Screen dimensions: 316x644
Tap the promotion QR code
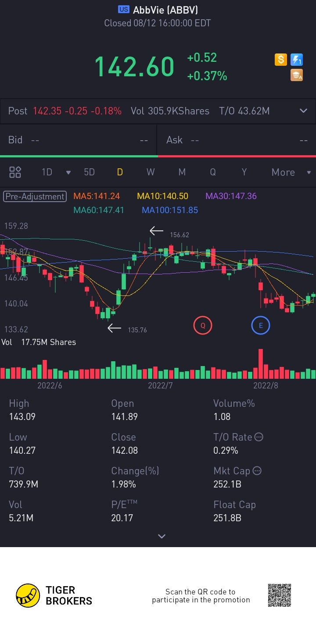(x=280, y=595)
